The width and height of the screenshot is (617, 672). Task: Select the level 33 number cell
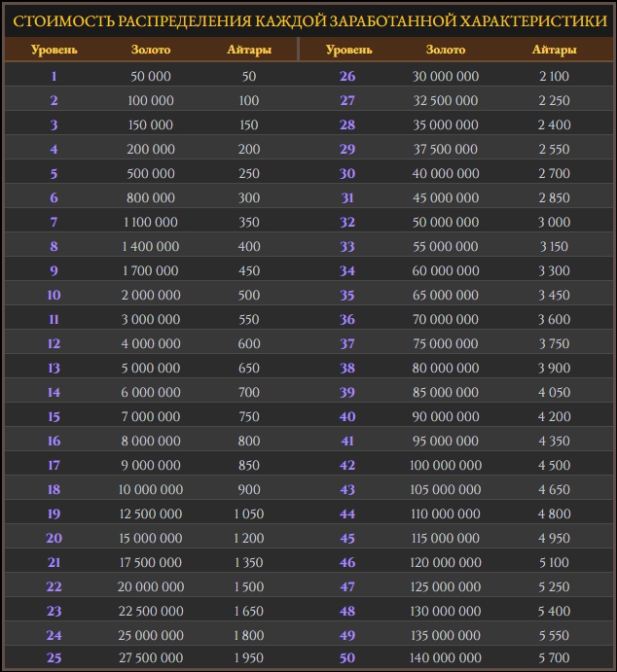click(347, 247)
